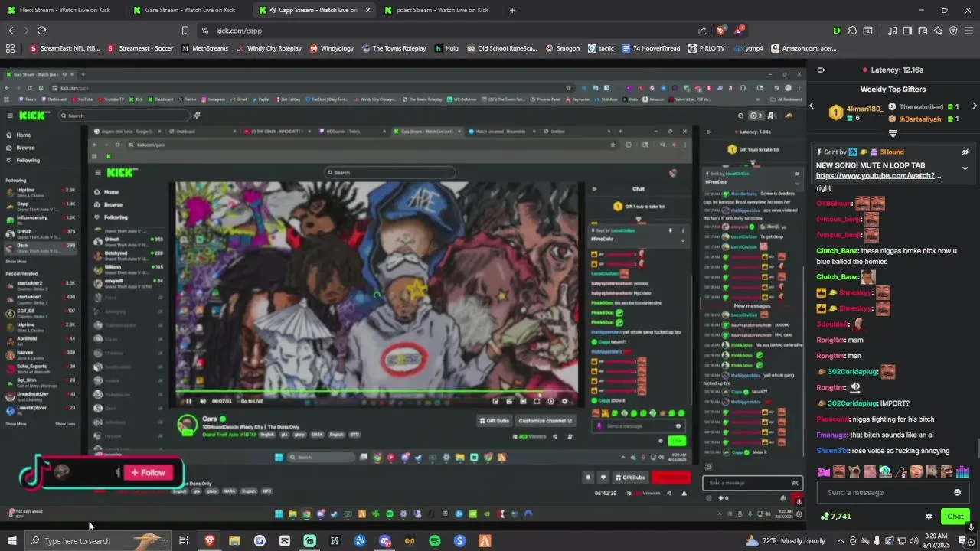Open the music note playlist icon
This screenshot has height=551, width=980.
(x=893, y=31)
